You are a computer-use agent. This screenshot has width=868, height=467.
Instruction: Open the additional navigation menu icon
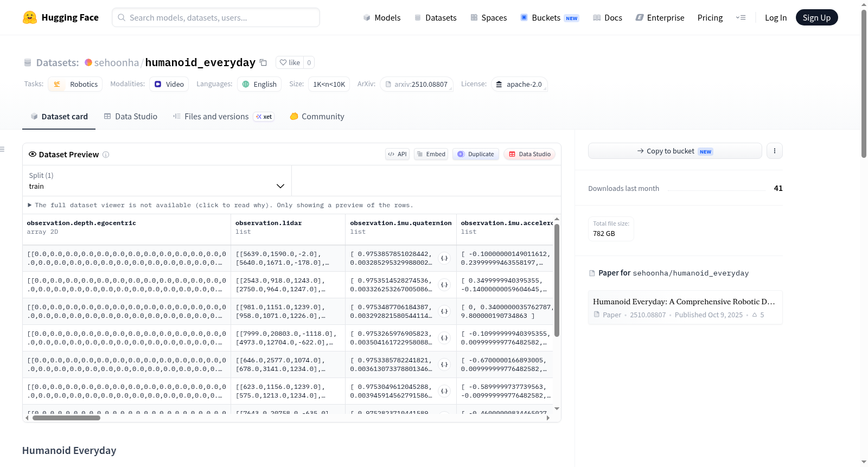tap(741, 17)
